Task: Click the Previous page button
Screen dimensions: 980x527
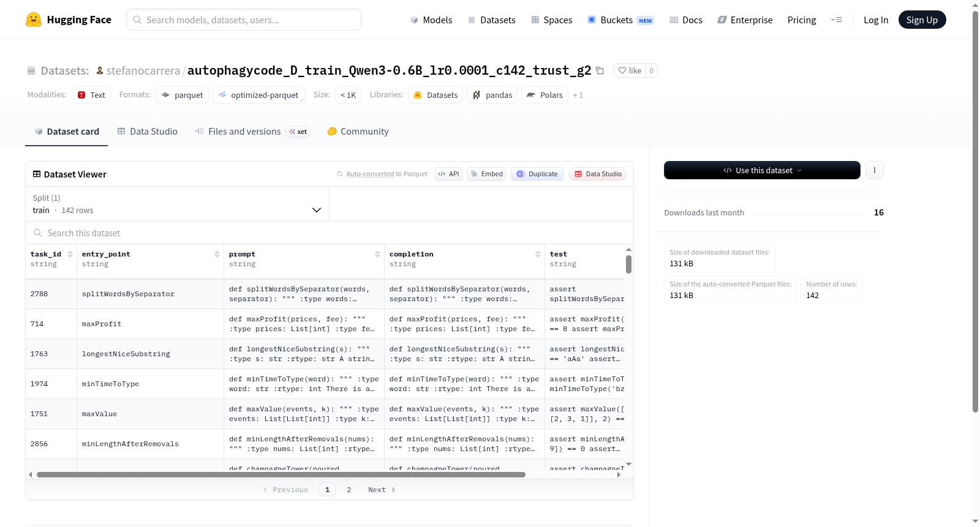Action: tap(285, 490)
